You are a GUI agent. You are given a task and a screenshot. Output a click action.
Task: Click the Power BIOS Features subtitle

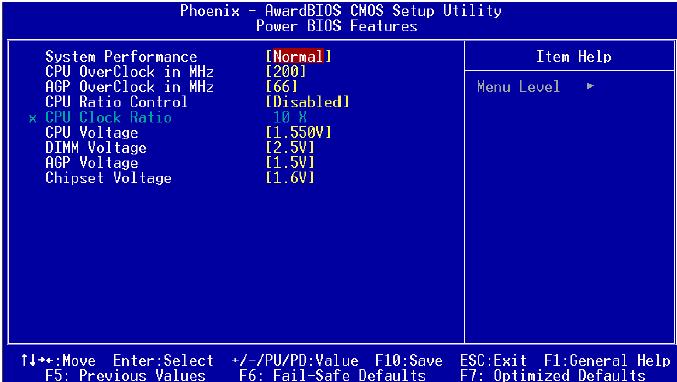pyautogui.click(x=337, y=26)
